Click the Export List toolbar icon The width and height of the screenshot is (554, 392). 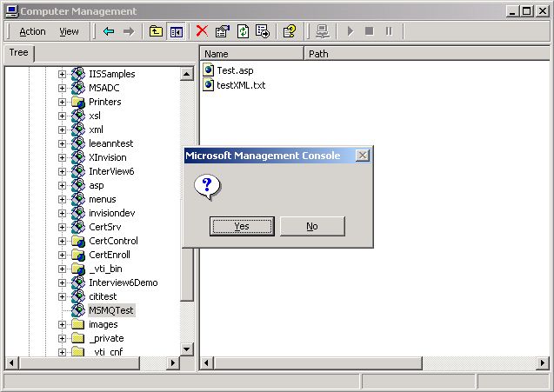tap(263, 31)
